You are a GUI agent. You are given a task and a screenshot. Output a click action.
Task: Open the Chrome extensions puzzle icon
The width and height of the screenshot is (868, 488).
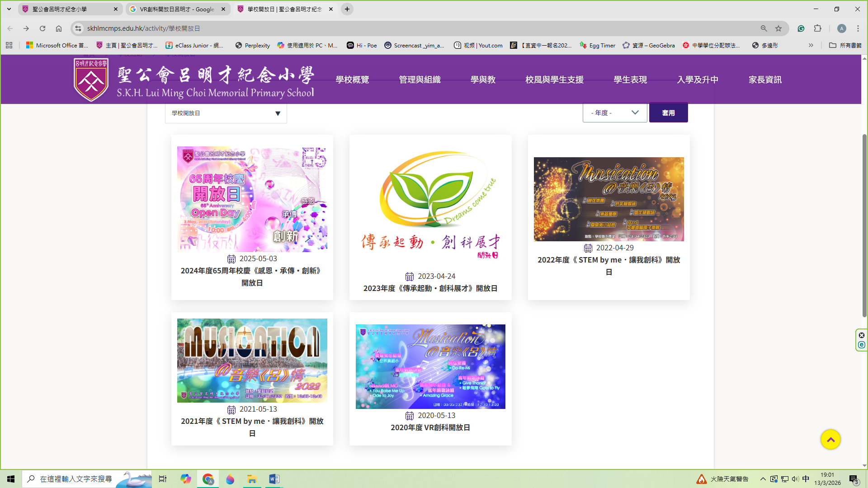817,28
